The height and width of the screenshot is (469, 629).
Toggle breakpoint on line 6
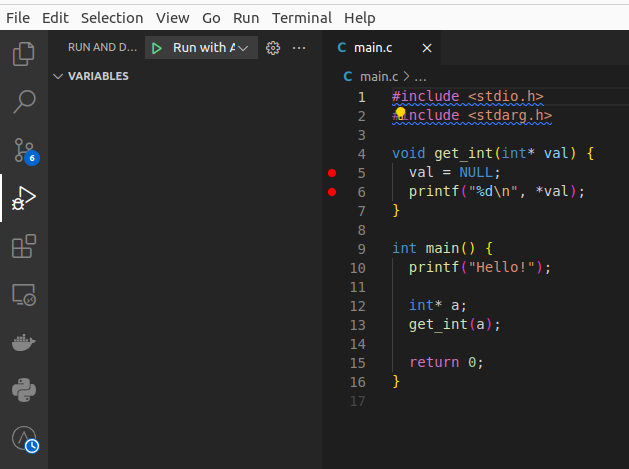pos(332,192)
